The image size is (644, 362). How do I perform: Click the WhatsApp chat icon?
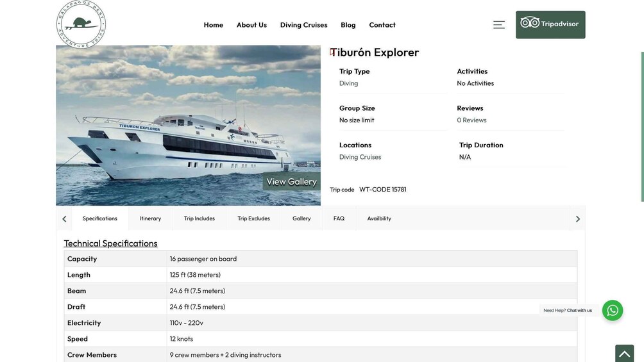point(612,310)
